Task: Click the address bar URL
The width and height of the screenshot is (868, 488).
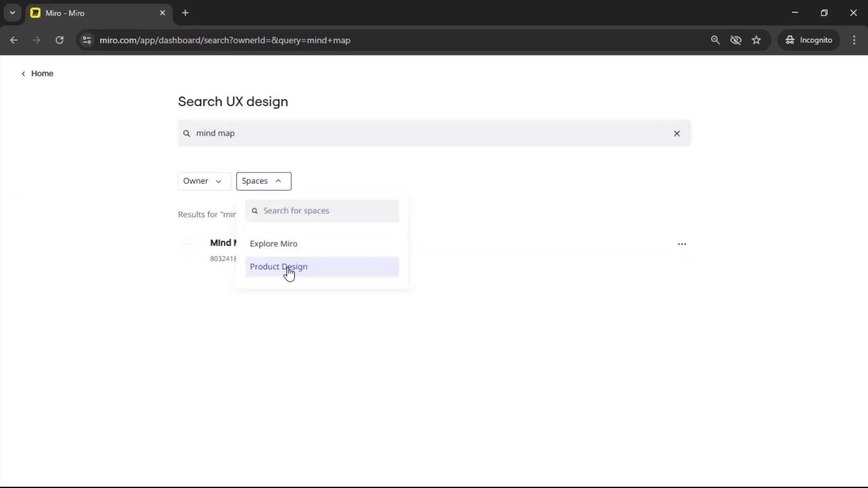Action: 225,40
